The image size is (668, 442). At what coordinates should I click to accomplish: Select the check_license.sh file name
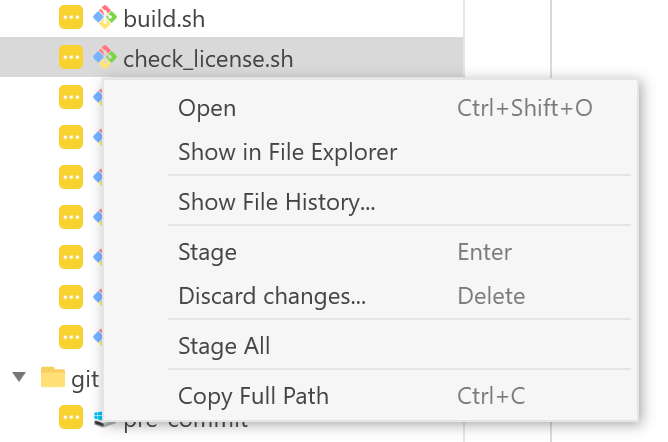click(208, 59)
